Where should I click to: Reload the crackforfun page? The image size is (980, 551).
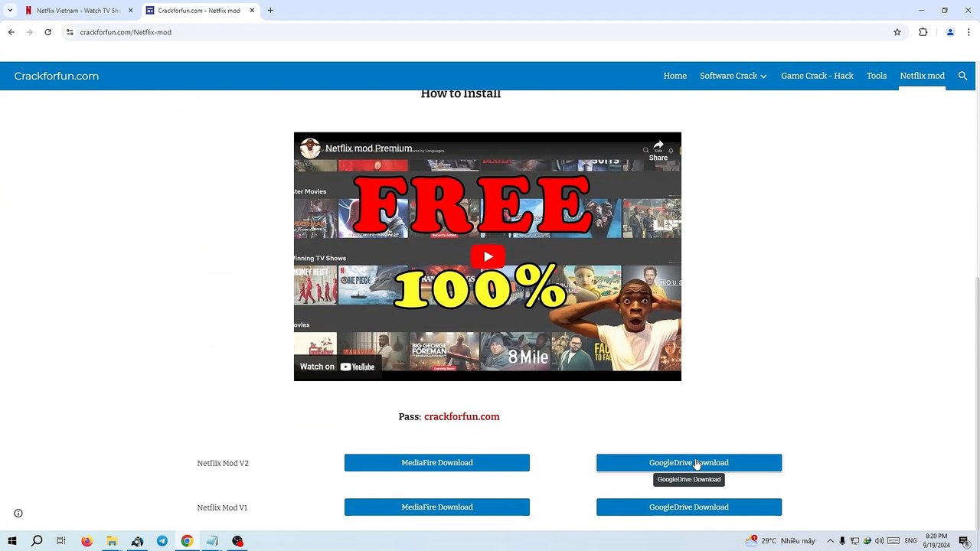47,32
